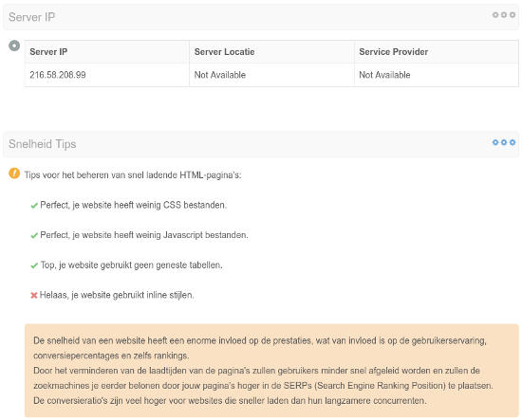Select IP address 216.58.208.99 cell
The width and height of the screenshot is (522, 420).
(106, 75)
